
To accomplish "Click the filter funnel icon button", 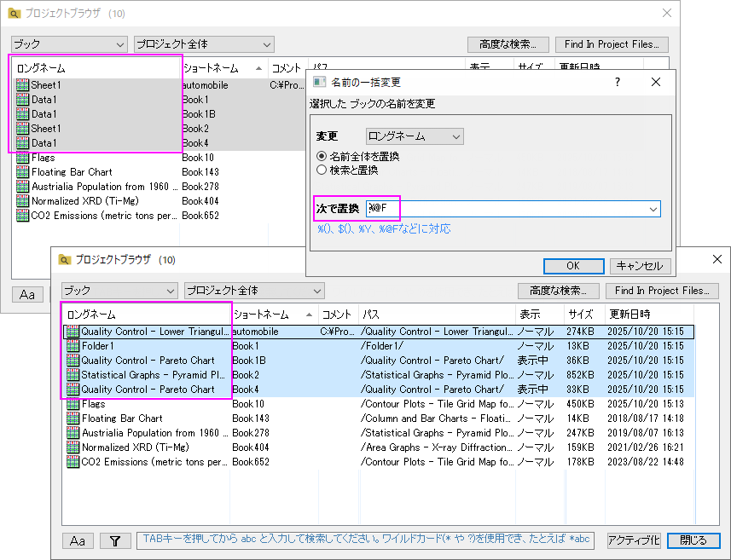I will coord(115,540).
